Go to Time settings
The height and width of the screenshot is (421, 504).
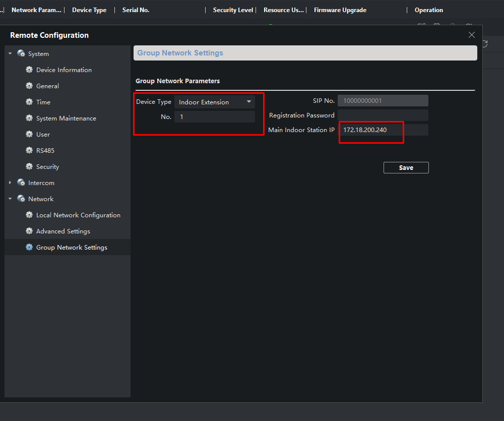[x=43, y=102]
